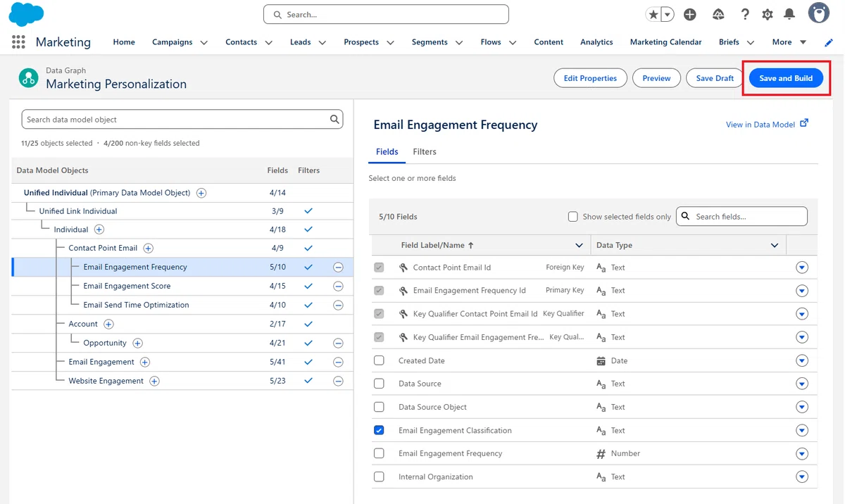The image size is (845, 504).
Task: Remove Email Engagement Score with minus icon
Action: tap(338, 286)
